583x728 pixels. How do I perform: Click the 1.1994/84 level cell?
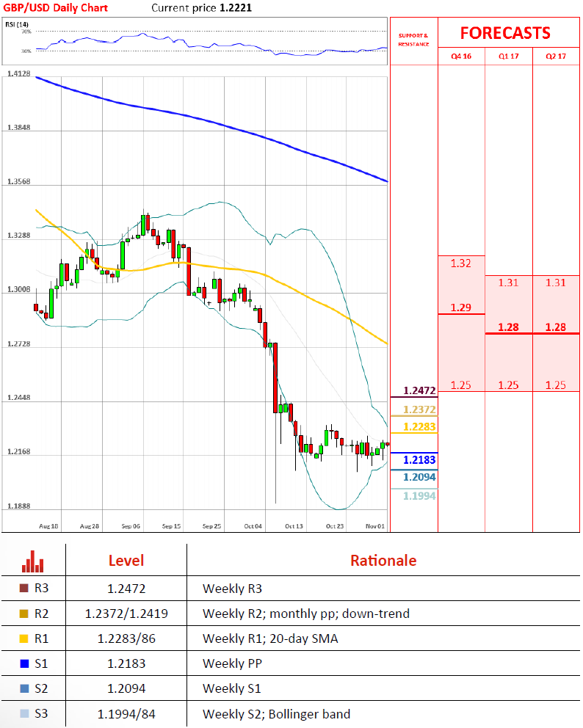pyautogui.click(x=126, y=714)
